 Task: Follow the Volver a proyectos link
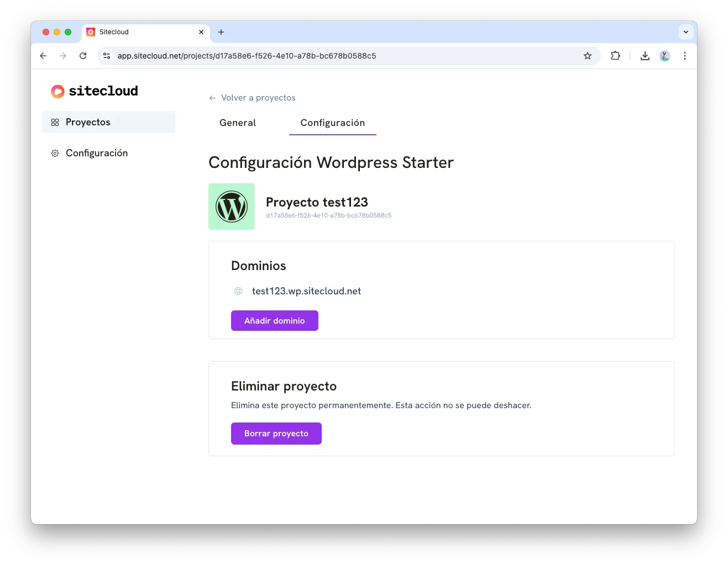(x=258, y=98)
